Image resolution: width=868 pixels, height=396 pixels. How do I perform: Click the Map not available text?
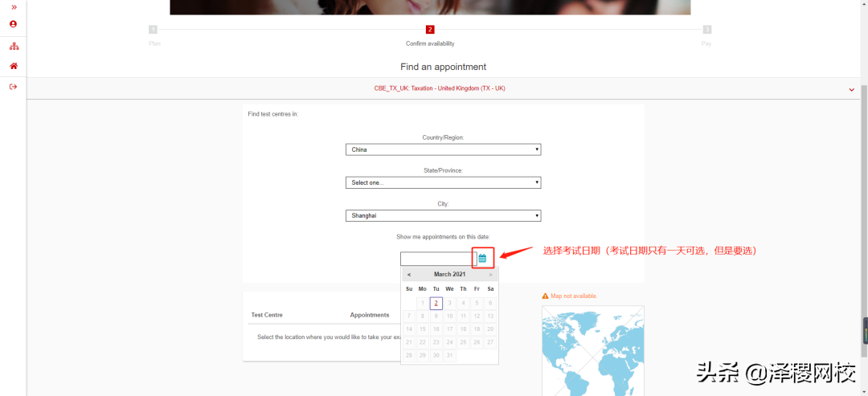click(x=574, y=296)
